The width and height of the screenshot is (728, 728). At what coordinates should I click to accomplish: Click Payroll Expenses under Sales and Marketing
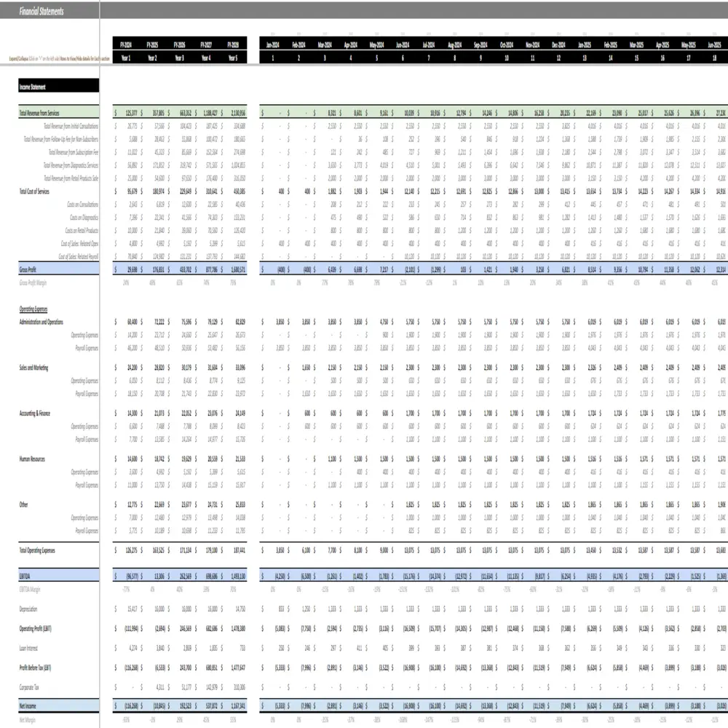pos(87,394)
